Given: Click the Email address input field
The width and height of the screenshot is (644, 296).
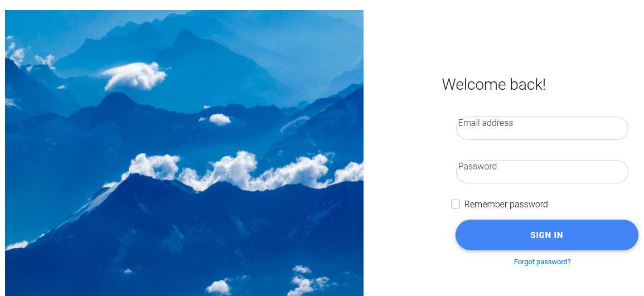Looking at the screenshot, I should [542, 128].
